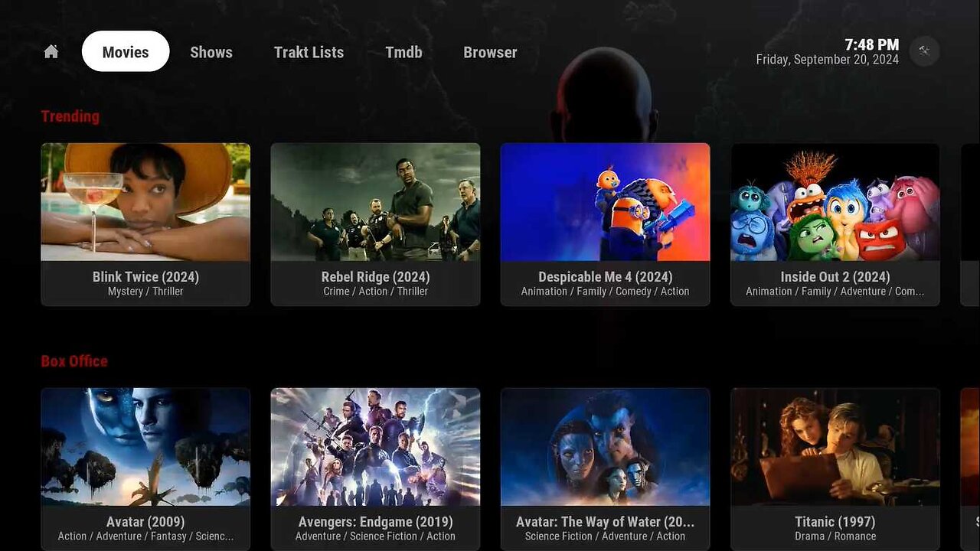Open the Avengers: Endgame poster thumbnail
This screenshot has width=980, height=551.
click(x=375, y=447)
